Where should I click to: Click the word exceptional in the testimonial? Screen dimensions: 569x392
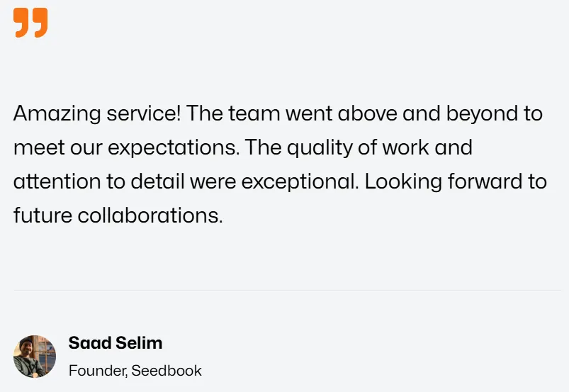tap(300, 182)
